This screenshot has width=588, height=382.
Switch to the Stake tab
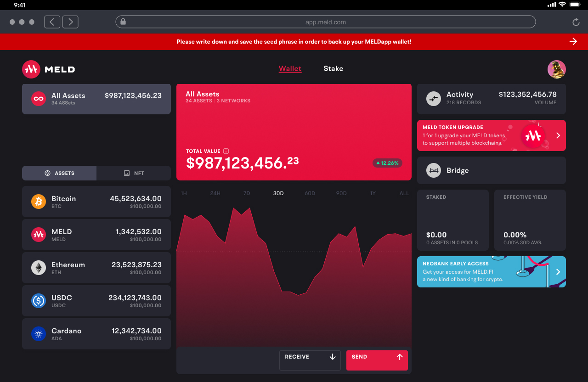click(x=334, y=68)
